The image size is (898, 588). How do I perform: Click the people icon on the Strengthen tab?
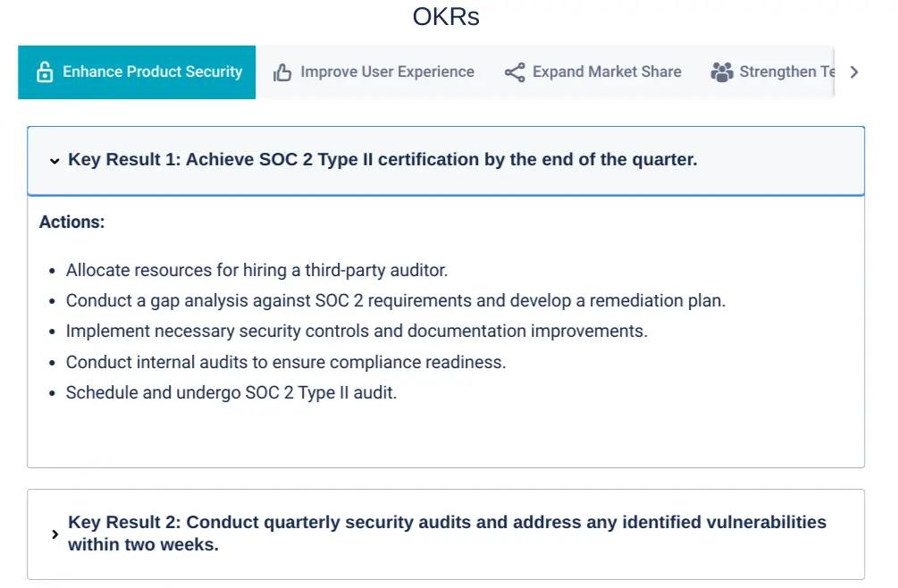click(x=722, y=72)
